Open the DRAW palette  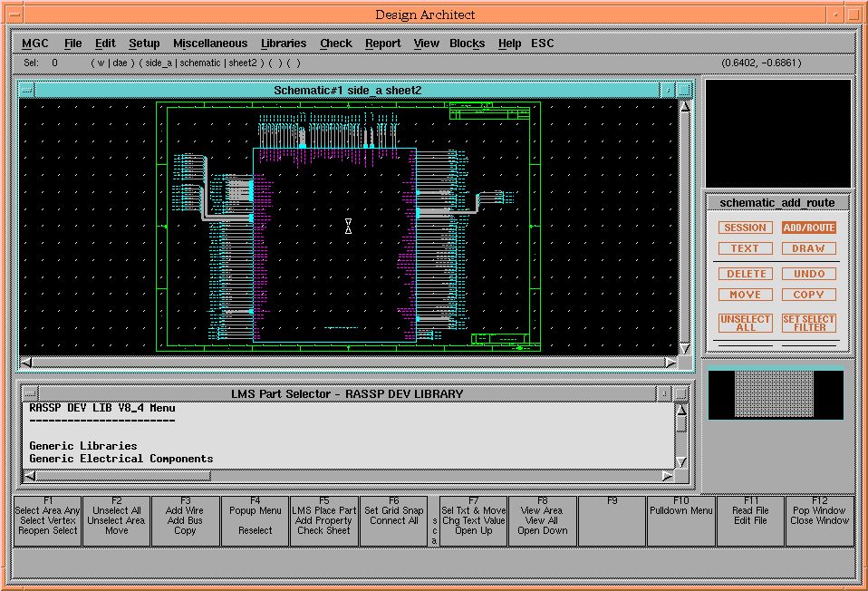tap(809, 248)
